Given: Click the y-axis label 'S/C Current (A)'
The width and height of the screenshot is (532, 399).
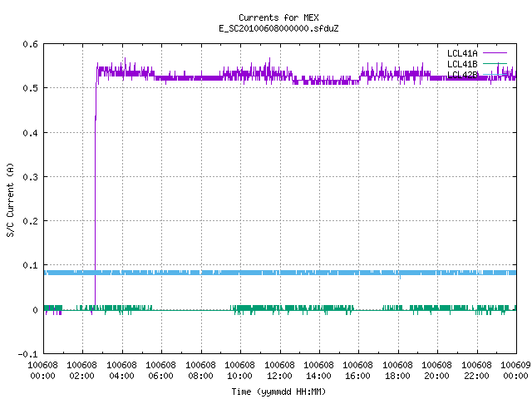Looking at the screenshot, I should pos(10,199).
